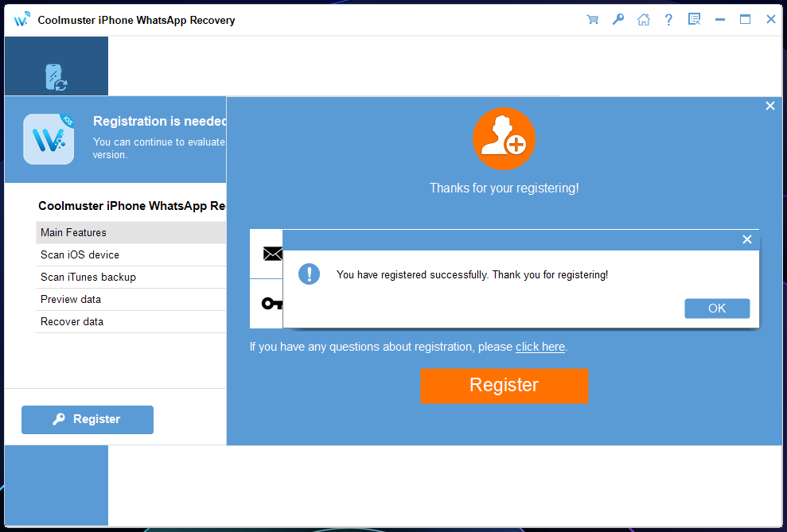The width and height of the screenshot is (787, 532).
Task: Click the orange Register button
Action: coord(504,386)
